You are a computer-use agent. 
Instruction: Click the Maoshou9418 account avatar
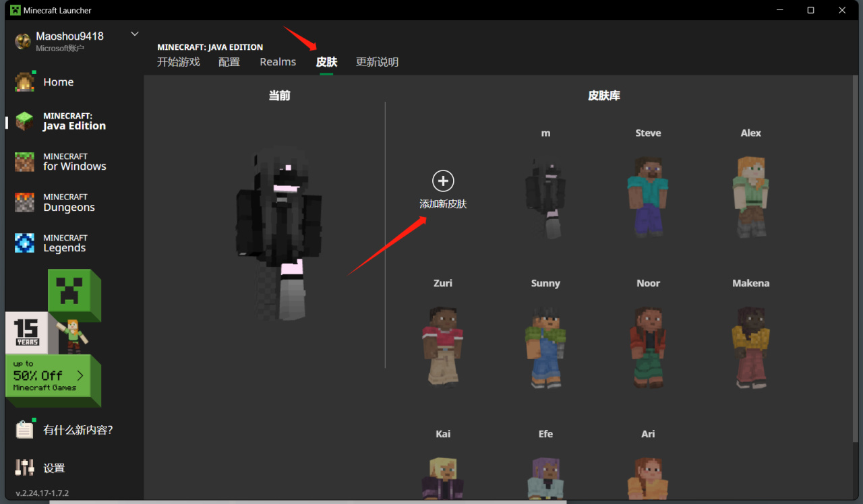23,41
